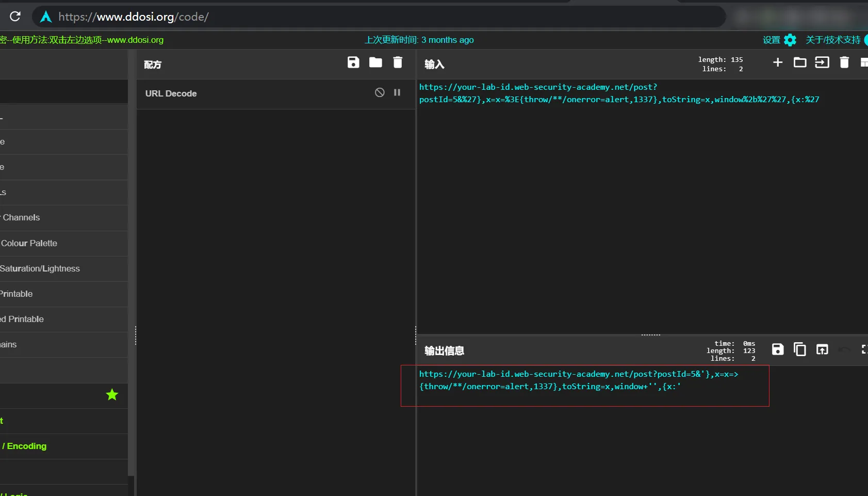868x496 pixels.
Task: Click the www.ddosi.org usage banner text
Action: [x=82, y=40]
